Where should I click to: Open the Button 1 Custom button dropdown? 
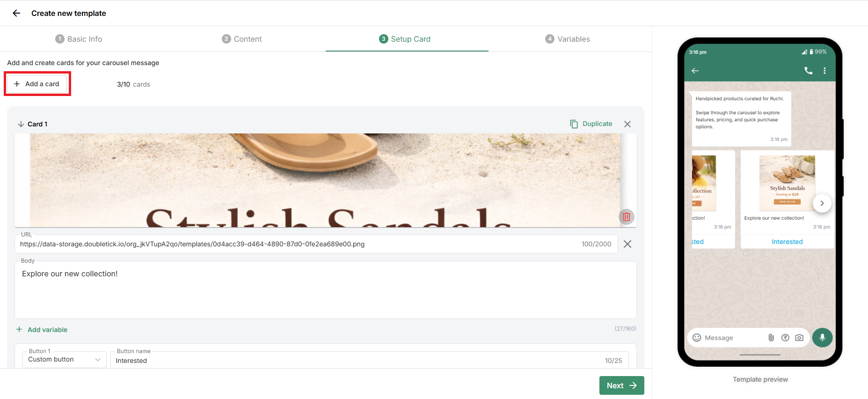point(65,359)
